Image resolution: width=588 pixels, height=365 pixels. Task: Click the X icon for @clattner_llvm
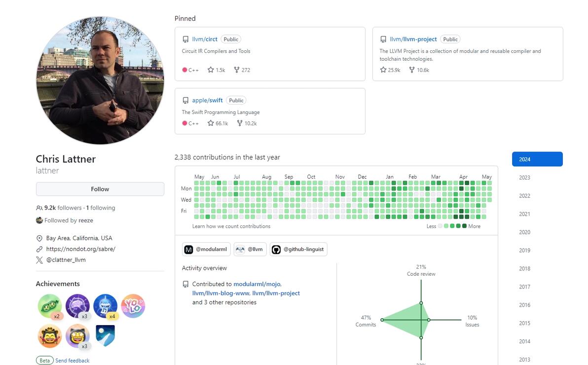39,260
